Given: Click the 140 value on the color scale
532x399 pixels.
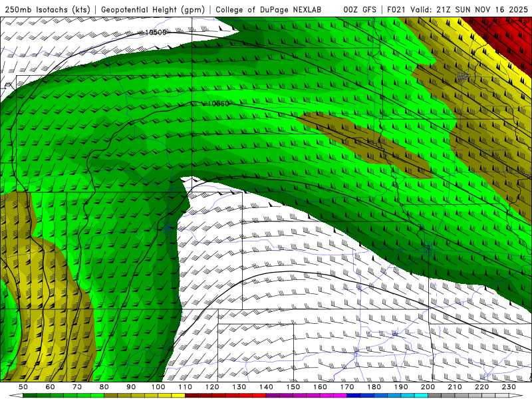Looking at the screenshot, I should tap(266, 387).
